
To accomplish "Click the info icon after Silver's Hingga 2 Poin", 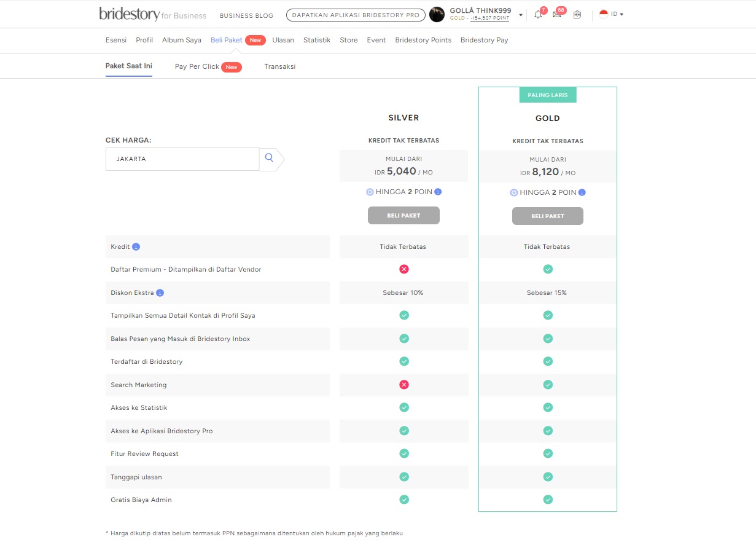I will click(438, 192).
